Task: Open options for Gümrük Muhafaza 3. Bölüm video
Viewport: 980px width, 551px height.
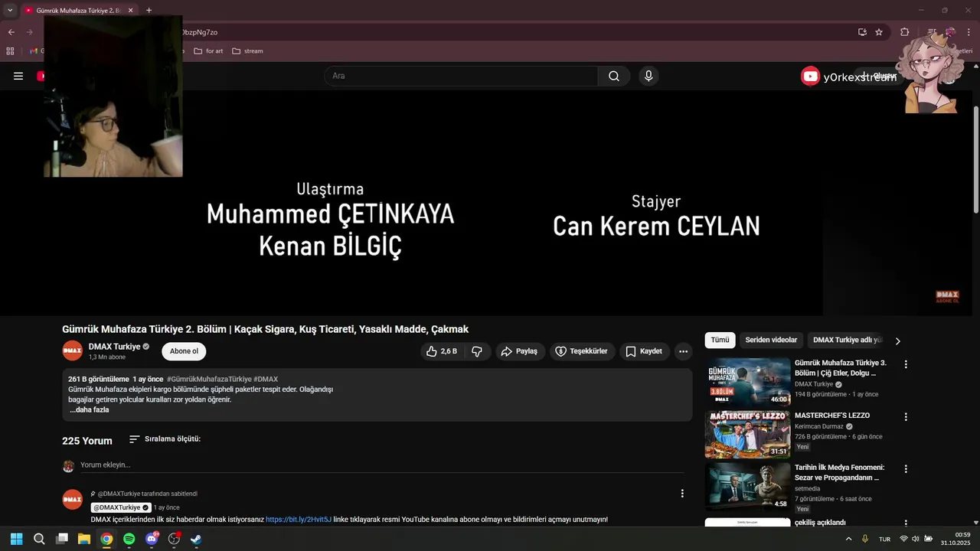Action: tap(906, 365)
